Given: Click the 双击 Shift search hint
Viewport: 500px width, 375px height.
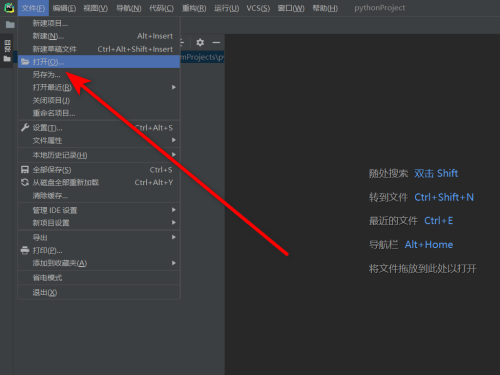Looking at the screenshot, I should tap(436, 173).
